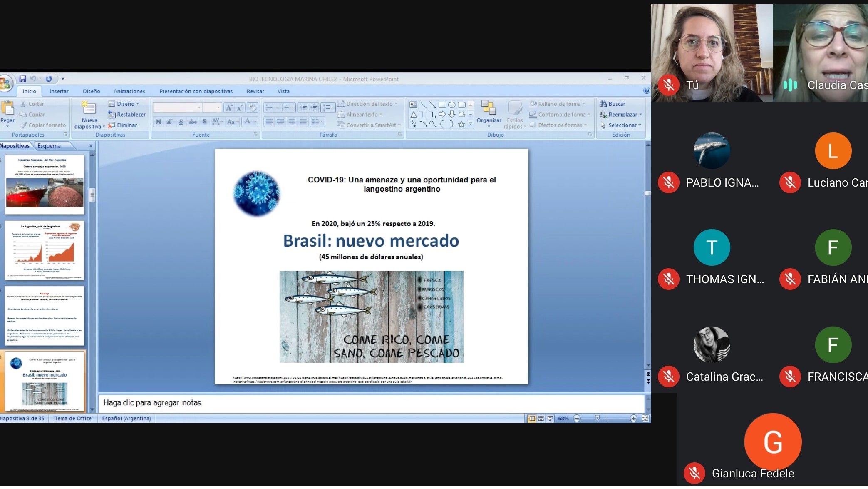Click the Buscar binoculars button
The height and width of the screenshot is (489, 868).
(612, 104)
